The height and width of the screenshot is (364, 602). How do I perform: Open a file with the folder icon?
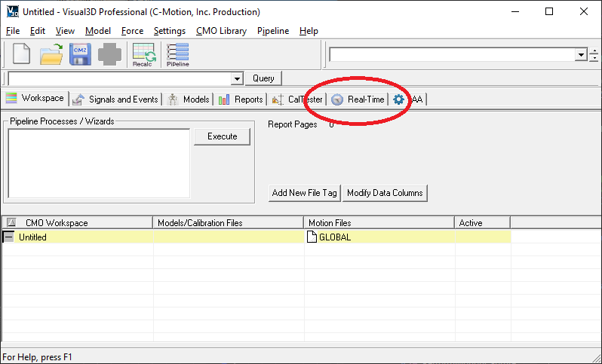click(x=51, y=54)
